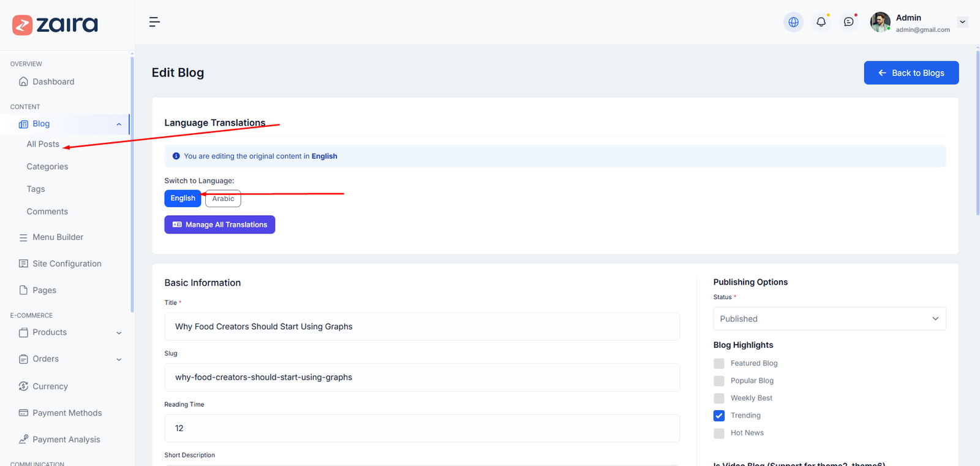Enable the Featured Blog checkbox
The width and height of the screenshot is (980, 466).
pyautogui.click(x=719, y=364)
